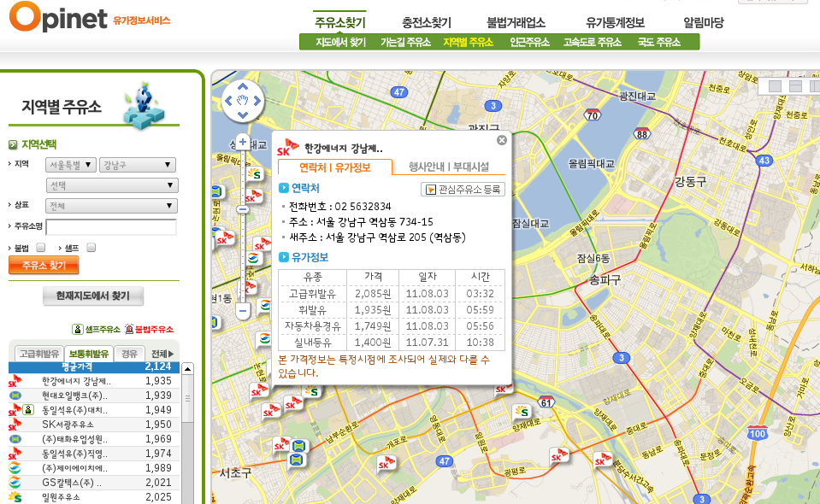The height and width of the screenshot is (504, 820).
Task: Click the SK logo in popup header
Action: pyautogui.click(x=287, y=148)
